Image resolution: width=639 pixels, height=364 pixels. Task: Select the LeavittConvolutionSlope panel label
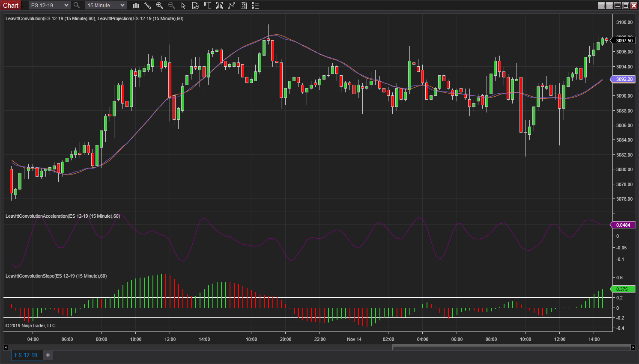coord(56,276)
